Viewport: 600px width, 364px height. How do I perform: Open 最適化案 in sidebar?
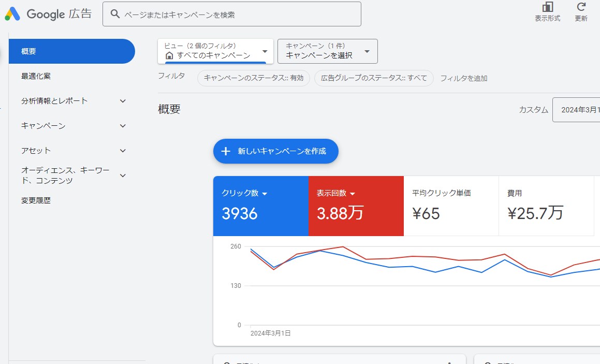point(36,76)
